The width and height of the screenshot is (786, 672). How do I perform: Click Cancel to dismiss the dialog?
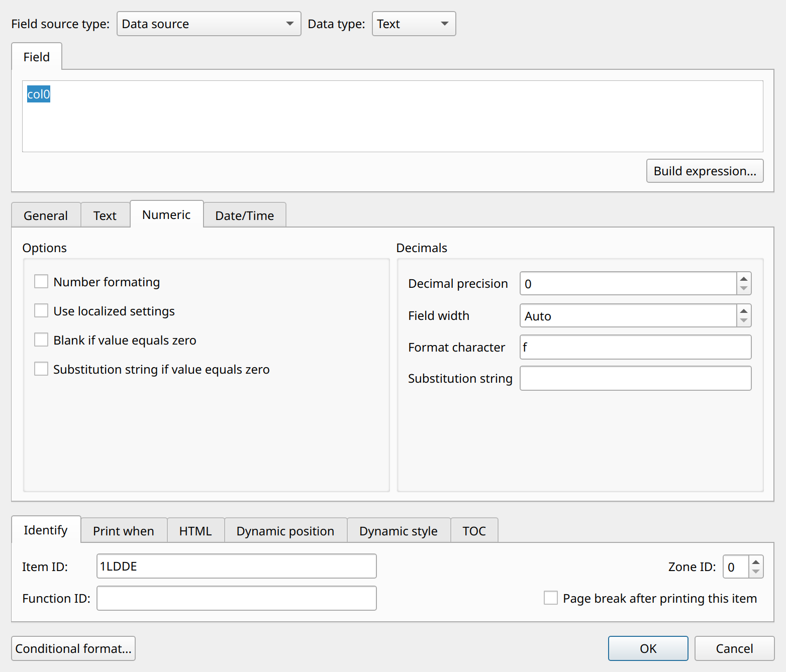734,648
